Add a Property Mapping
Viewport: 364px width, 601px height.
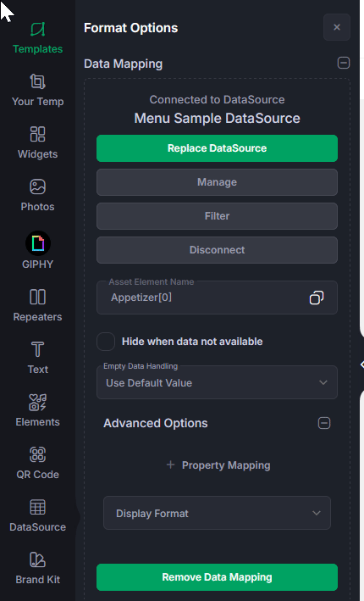pyautogui.click(x=218, y=465)
